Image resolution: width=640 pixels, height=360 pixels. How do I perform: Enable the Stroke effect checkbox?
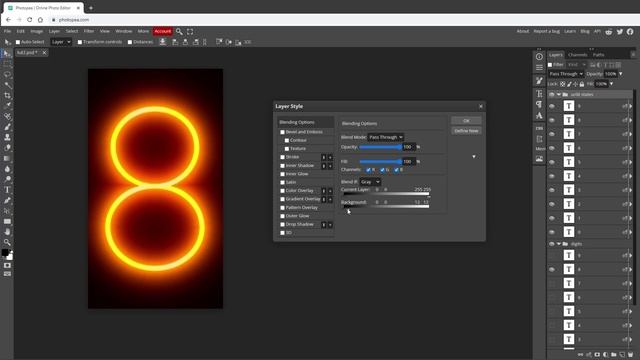pos(282,157)
